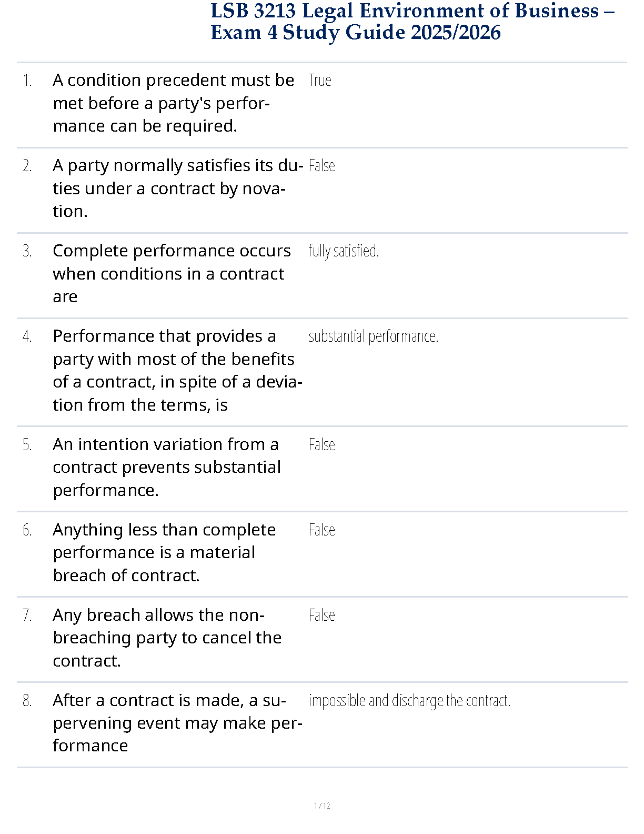Click the "False" answer for question 7

click(321, 615)
